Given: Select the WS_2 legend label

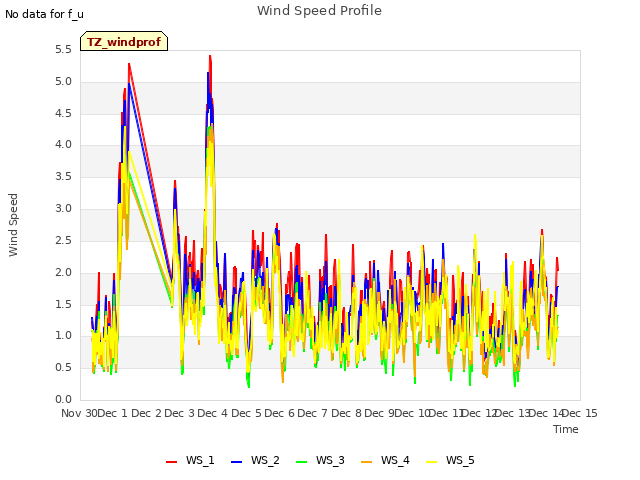Looking at the screenshot, I should point(265,460).
